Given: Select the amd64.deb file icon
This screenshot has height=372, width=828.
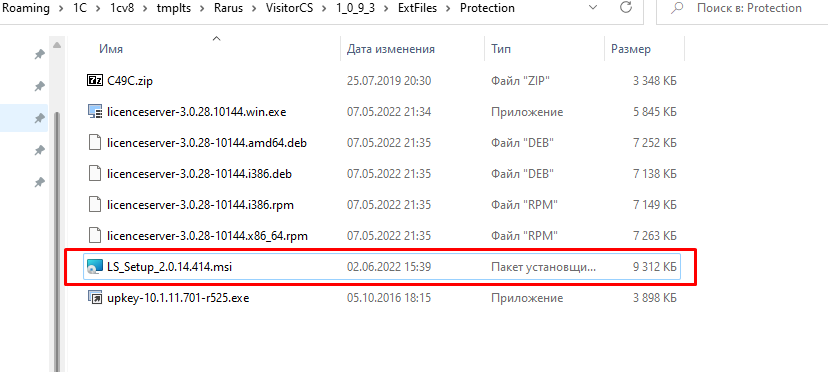Looking at the screenshot, I should click(x=93, y=143).
